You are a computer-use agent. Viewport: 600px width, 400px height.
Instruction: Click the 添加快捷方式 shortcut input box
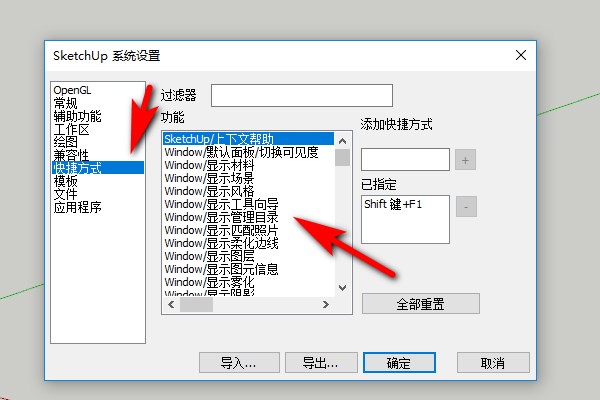tap(405, 160)
